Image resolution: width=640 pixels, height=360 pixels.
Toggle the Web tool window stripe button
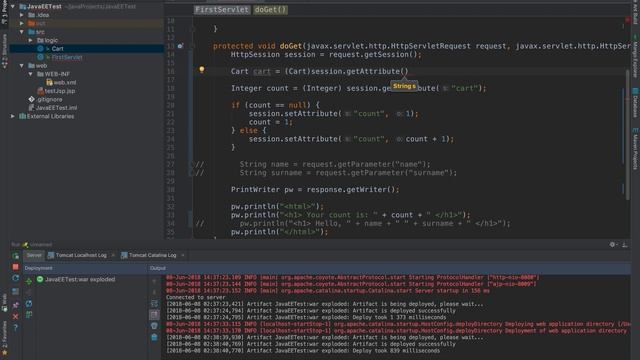click(4, 303)
